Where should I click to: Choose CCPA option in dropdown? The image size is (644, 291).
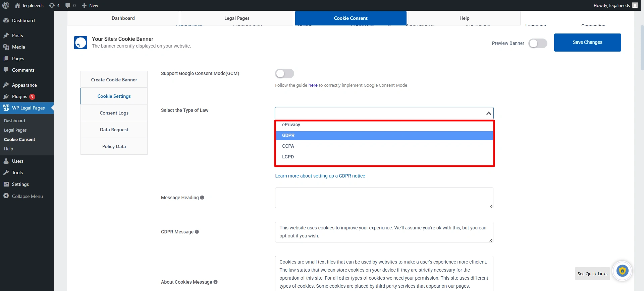[x=288, y=146]
